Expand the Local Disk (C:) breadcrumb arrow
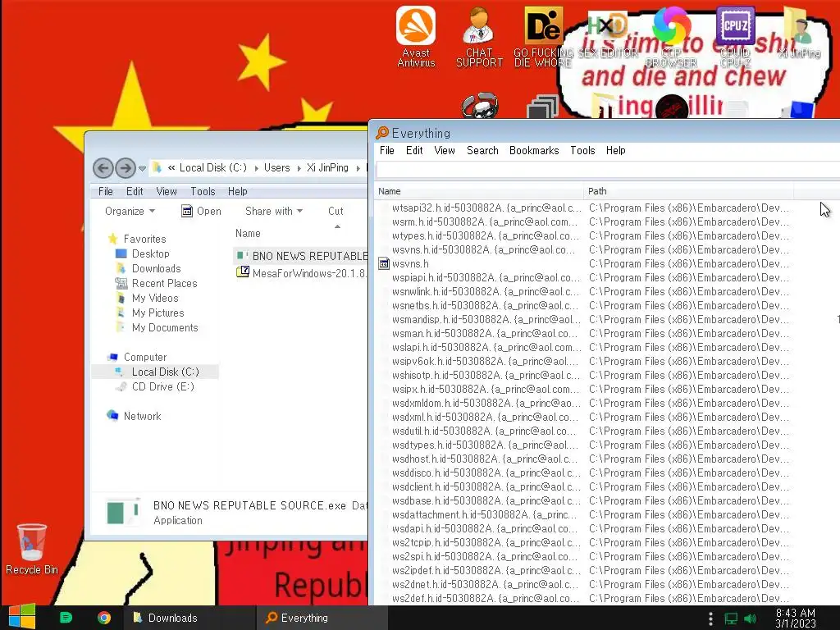 point(256,168)
